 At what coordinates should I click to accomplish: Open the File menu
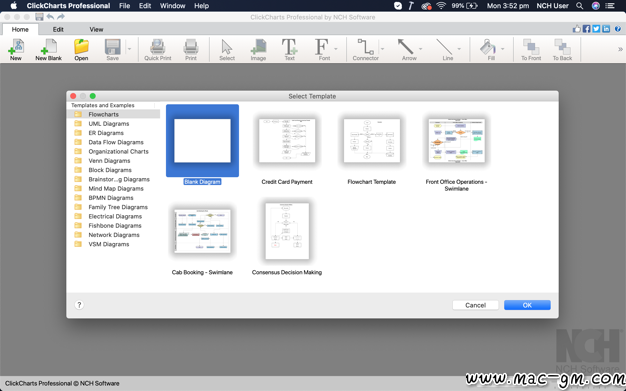tap(125, 6)
